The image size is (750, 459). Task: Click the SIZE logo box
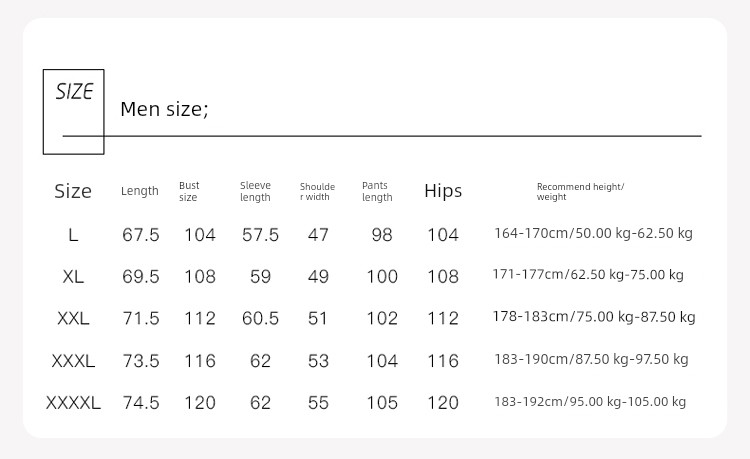coord(74,112)
